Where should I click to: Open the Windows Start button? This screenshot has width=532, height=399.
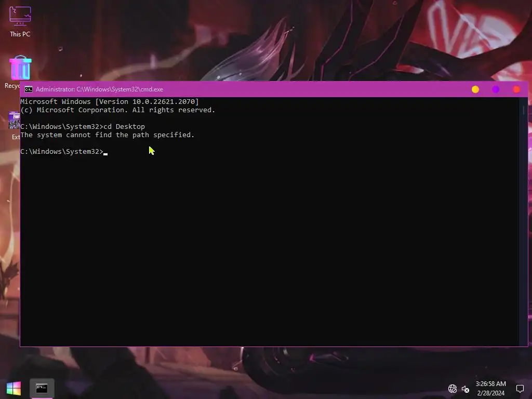(x=14, y=388)
